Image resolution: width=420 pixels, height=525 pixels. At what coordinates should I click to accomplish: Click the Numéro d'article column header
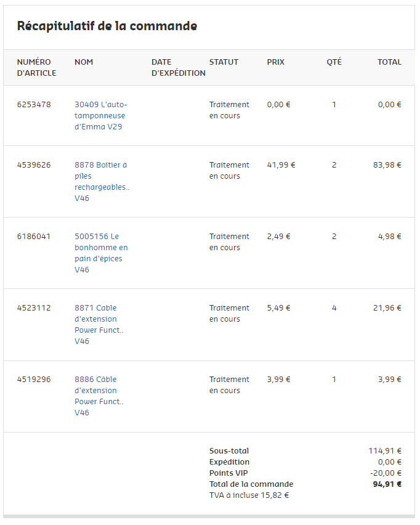tap(36, 67)
